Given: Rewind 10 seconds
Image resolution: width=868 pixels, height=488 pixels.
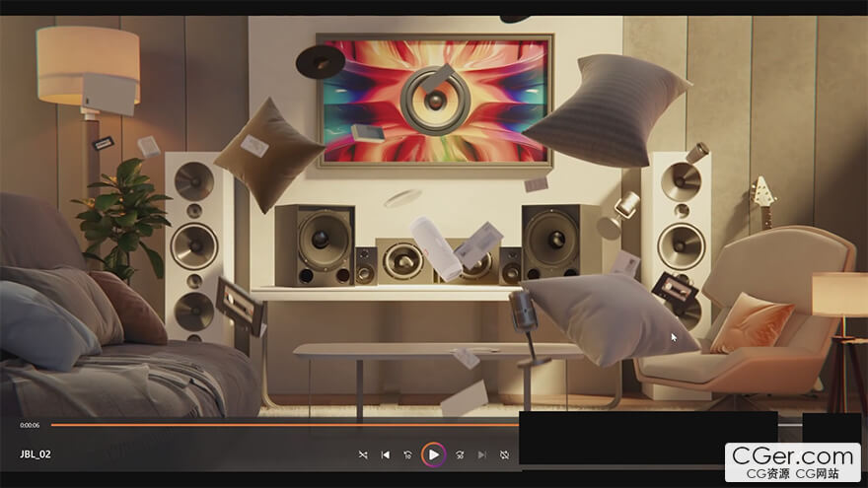Looking at the screenshot, I should [x=407, y=454].
